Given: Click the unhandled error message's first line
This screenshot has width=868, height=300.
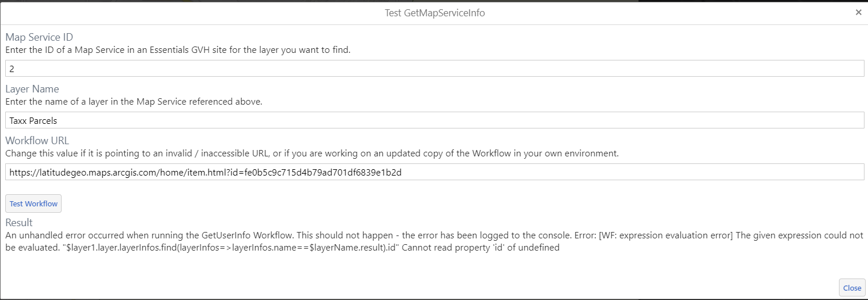Looking at the screenshot, I should pos(434,236).
